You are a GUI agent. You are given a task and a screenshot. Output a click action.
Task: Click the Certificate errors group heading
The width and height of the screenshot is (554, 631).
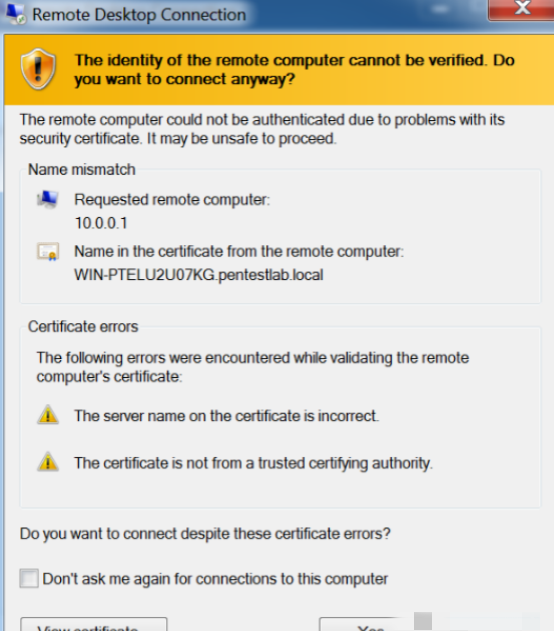[83, 326]
